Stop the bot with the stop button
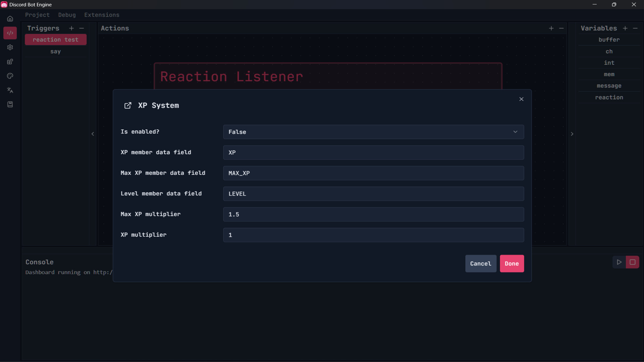Viewport: 644px width, 362px height. (633, 262)
